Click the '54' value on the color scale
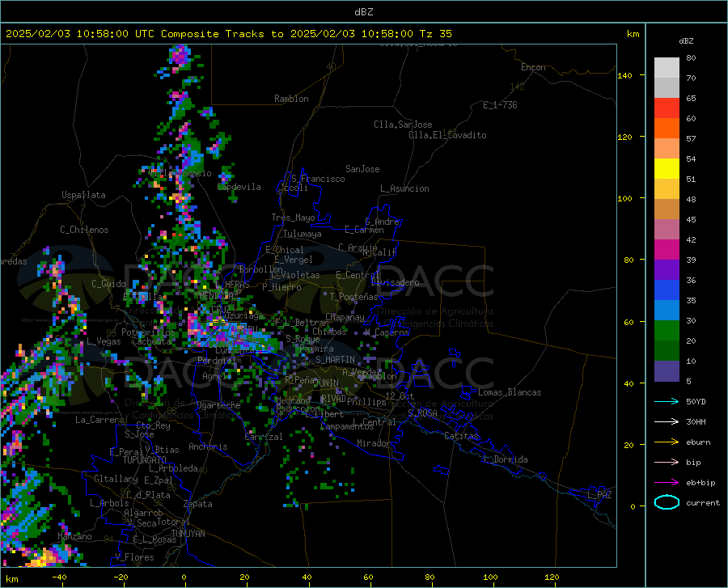The width and height of the screenshot is (728, 588). 691,159
